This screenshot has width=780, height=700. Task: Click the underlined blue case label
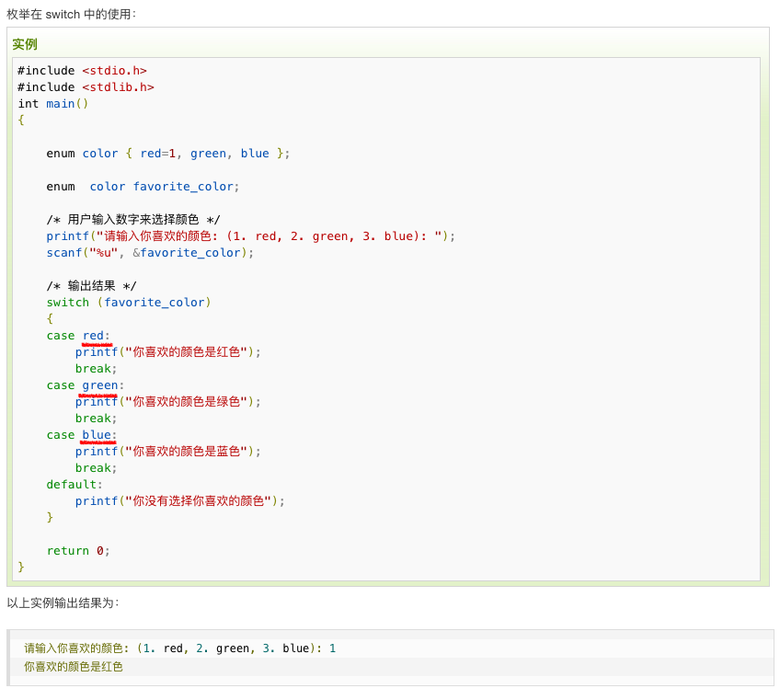tap(97, 435)
